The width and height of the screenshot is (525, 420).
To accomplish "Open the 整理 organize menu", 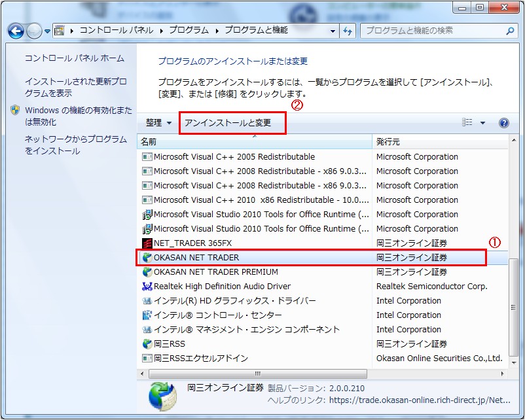I will tap(158, 123).
